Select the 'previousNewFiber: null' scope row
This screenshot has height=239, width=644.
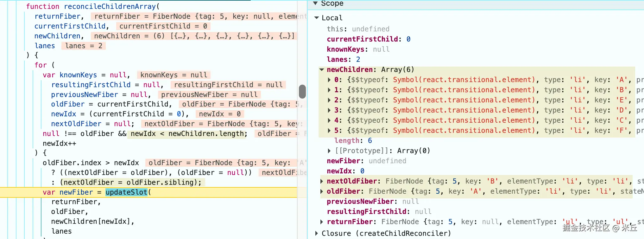coord(373,201)
